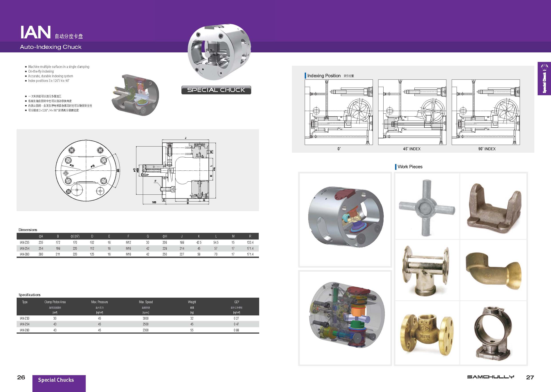Select the cross-shaped spider workpiece photo
The image size is (551, 392).
[x=427, y=208]
